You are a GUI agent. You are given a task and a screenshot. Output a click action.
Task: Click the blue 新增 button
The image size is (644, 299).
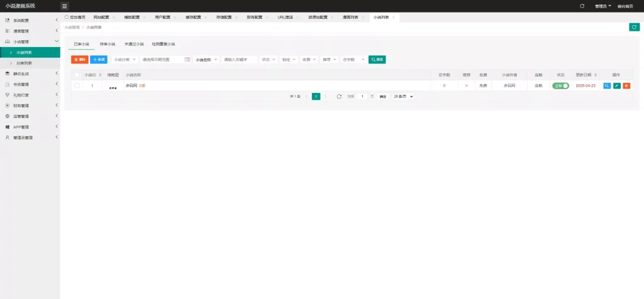point(99,60)
